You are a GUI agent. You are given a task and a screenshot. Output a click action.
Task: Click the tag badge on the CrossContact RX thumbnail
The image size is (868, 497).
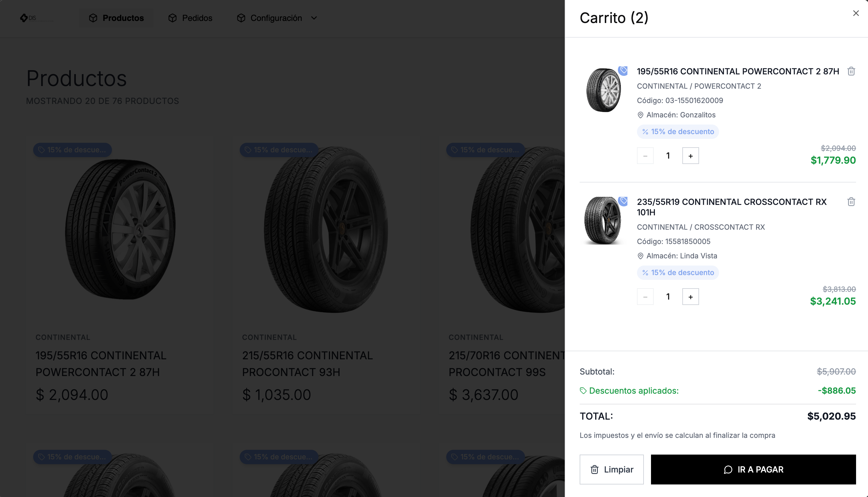(x=623, y=201)
